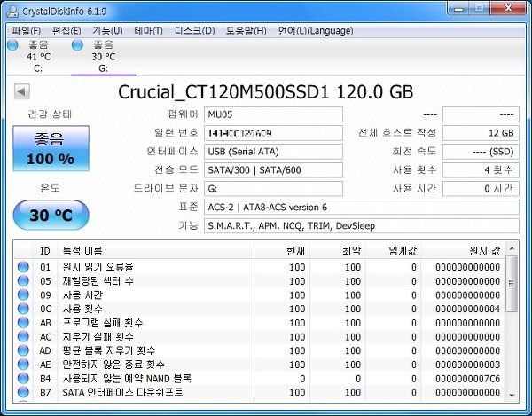Click the features field with S.M.A.R.T., APM, NCQ
Viewport: 532px width, 416px height.
[x=362, y=225]
